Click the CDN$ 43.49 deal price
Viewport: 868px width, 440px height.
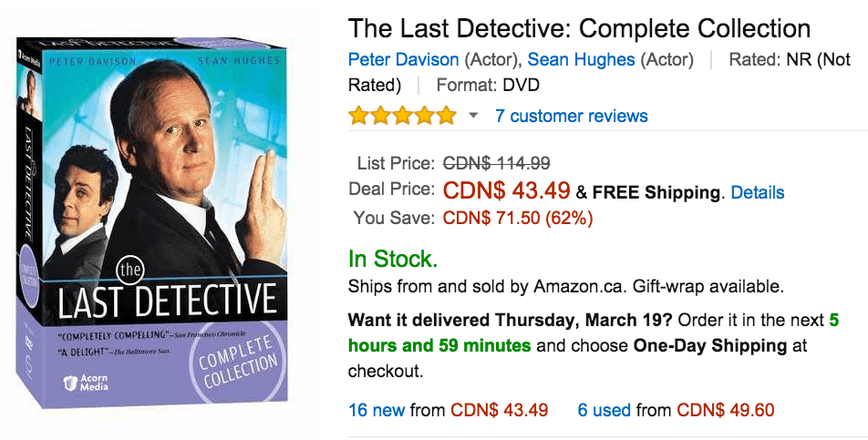[x=506, y=191]
